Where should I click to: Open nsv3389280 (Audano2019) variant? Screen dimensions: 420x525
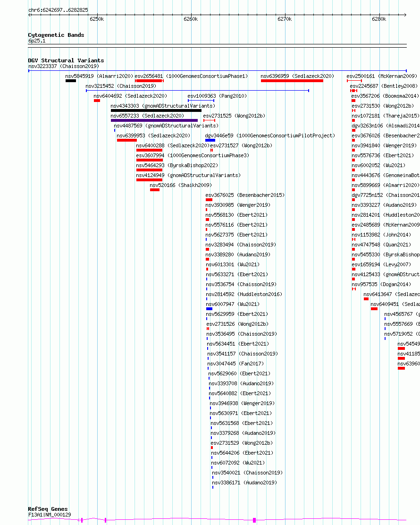[x=238, y=255]
